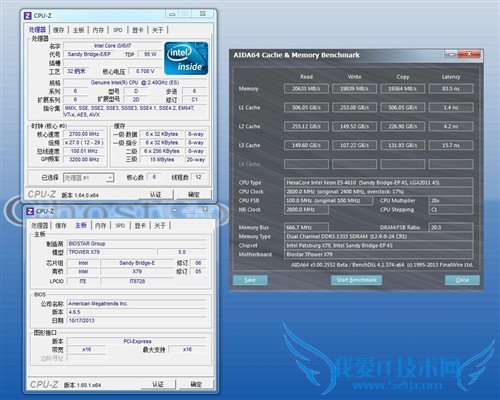Click the L1 Cache Latency value 1.4 ns
500x400 pixels.
click(451, 107)
